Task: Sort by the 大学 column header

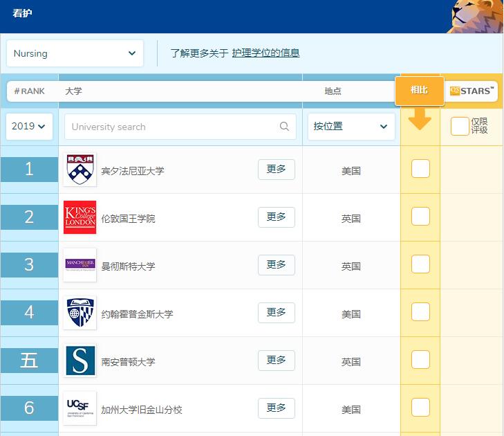Action: pyautogui.click(x=73, y=91)
